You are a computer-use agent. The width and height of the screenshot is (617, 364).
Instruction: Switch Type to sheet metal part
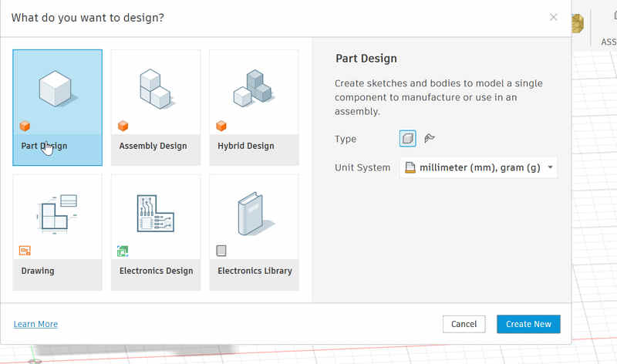[430, 139]
